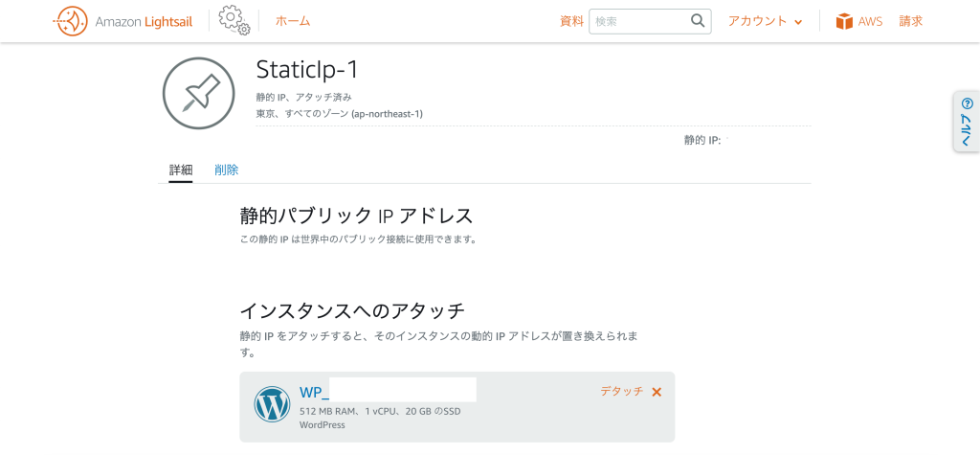The width and height of the screenshot is (980, 455).
Task: Click the Amazon Lightsail wordmark text
Action: coord(144,22)
